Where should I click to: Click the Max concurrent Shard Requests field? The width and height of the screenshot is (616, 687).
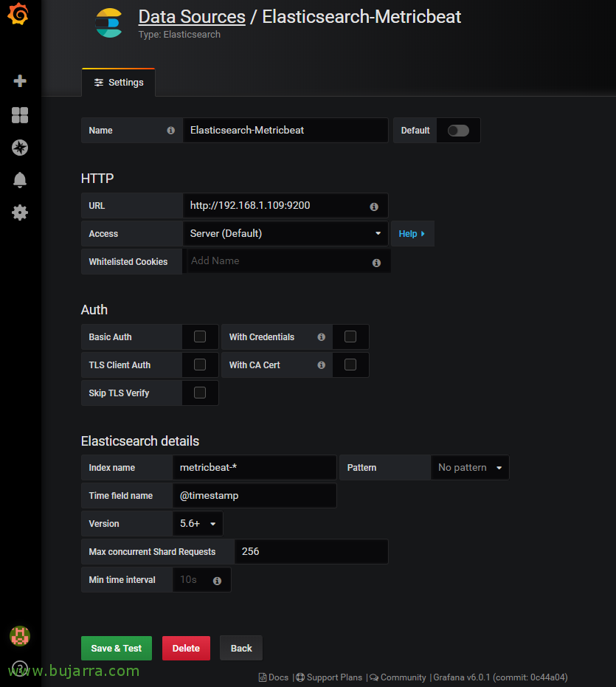pos(311,552)
